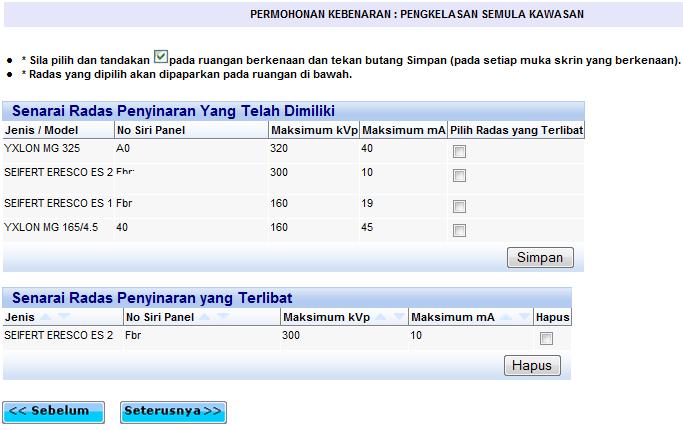Click the Hapus button below Terlibat list
This screenshot has height=430, width=683.
click(x=532, y=365)
